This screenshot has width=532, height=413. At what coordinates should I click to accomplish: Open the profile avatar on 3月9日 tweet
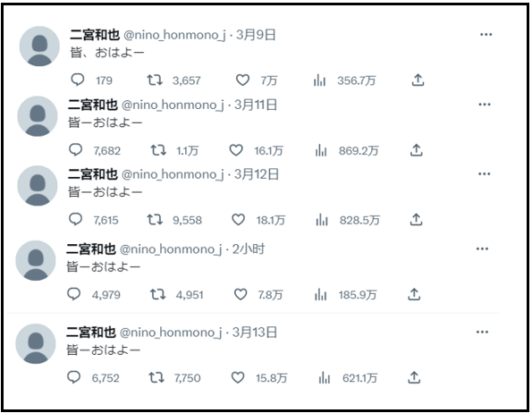coord(39,46)
